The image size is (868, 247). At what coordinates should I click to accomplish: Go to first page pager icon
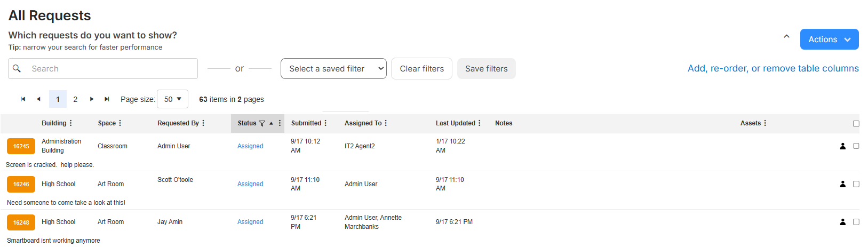23,99
